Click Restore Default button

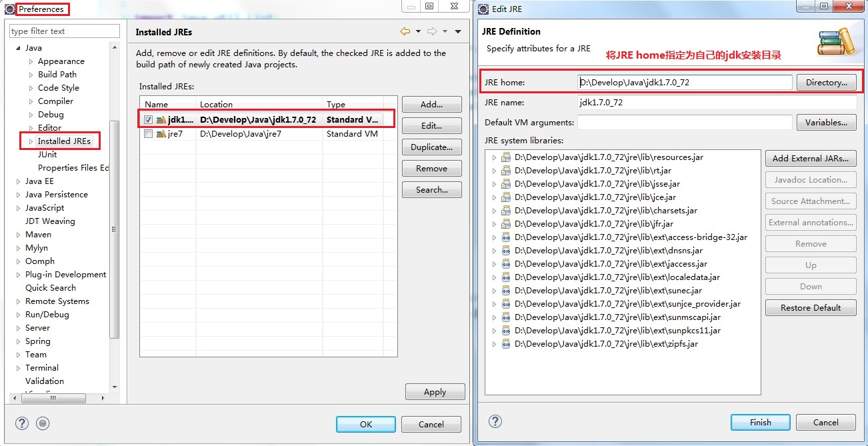(811, 308)
